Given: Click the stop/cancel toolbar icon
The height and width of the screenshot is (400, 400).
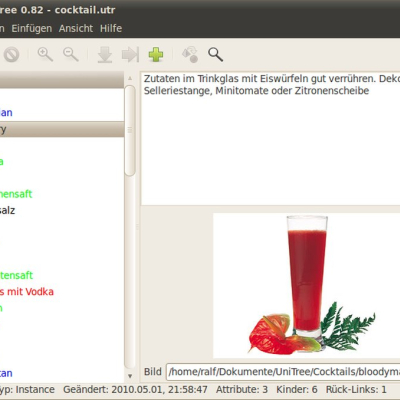Looking at the screenshot, I should (11, 55).
